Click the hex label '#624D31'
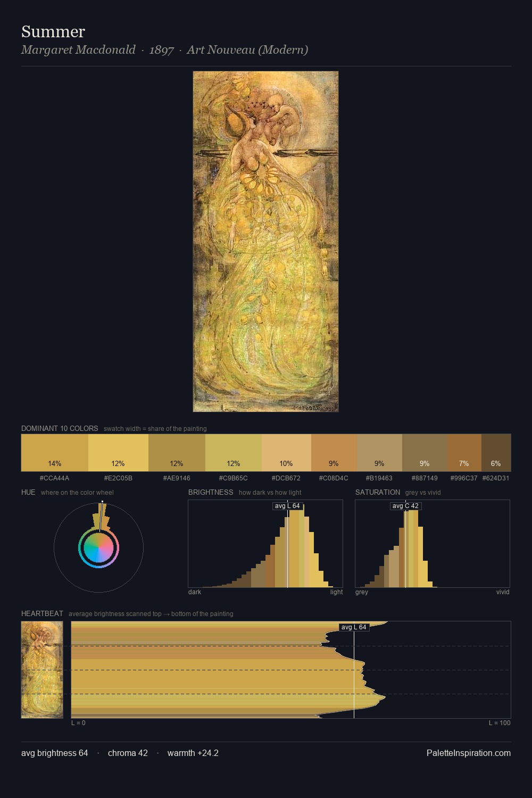 [496, 478]
